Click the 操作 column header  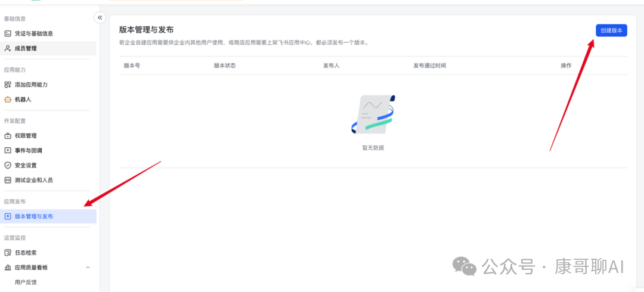566,66
